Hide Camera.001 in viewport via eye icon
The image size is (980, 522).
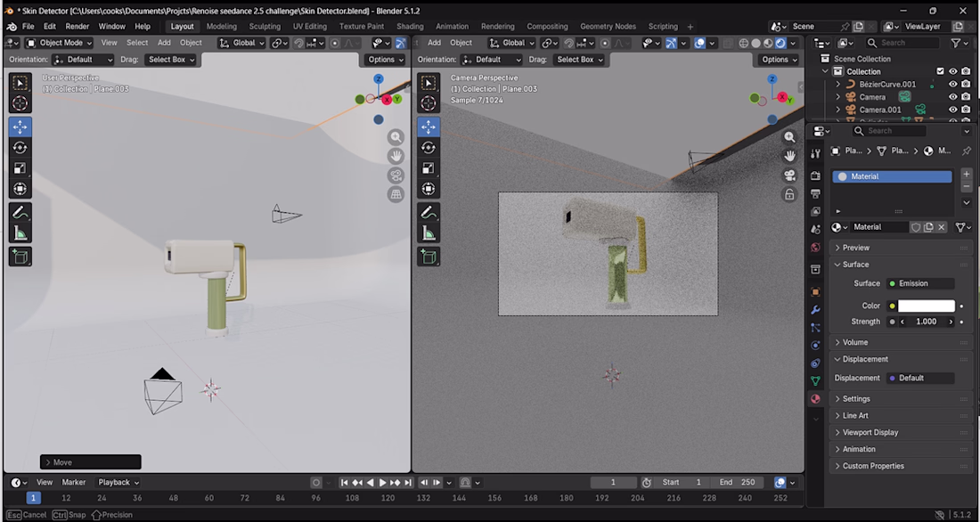coord(953,110)
